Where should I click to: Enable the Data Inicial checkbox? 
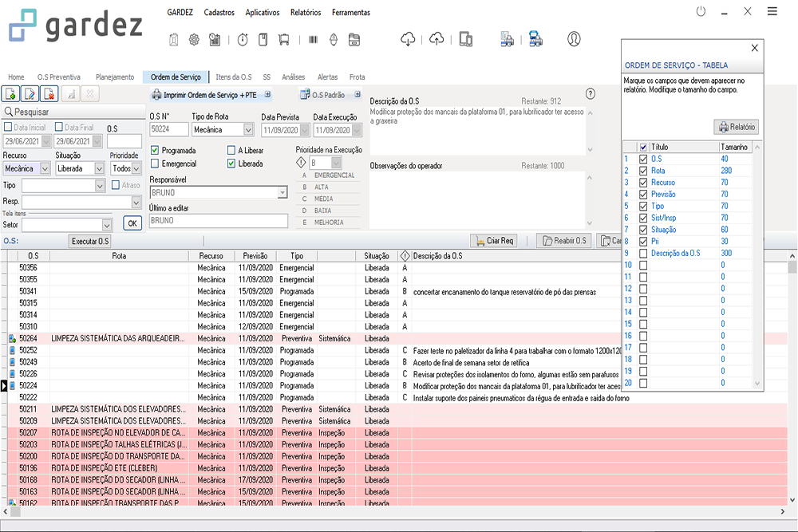8,127
